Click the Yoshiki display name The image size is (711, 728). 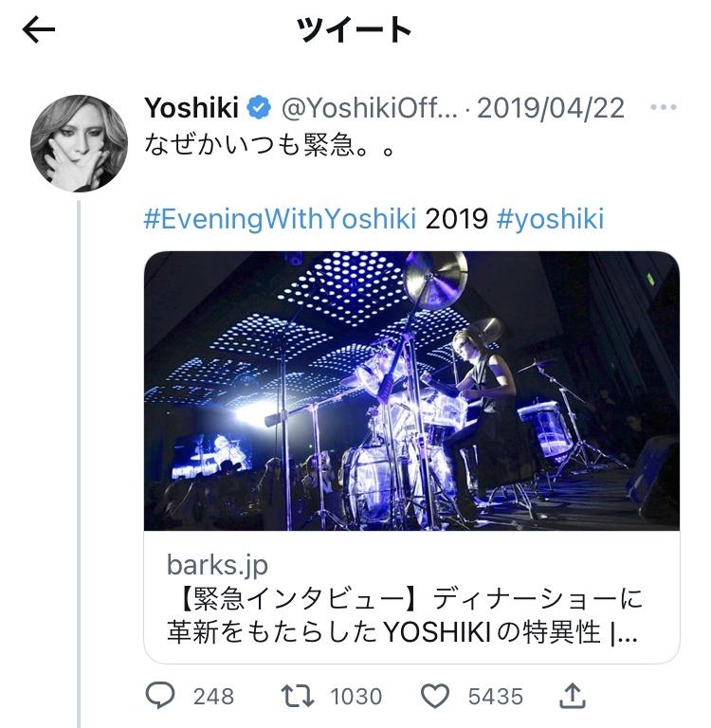(x=191, y=108)
